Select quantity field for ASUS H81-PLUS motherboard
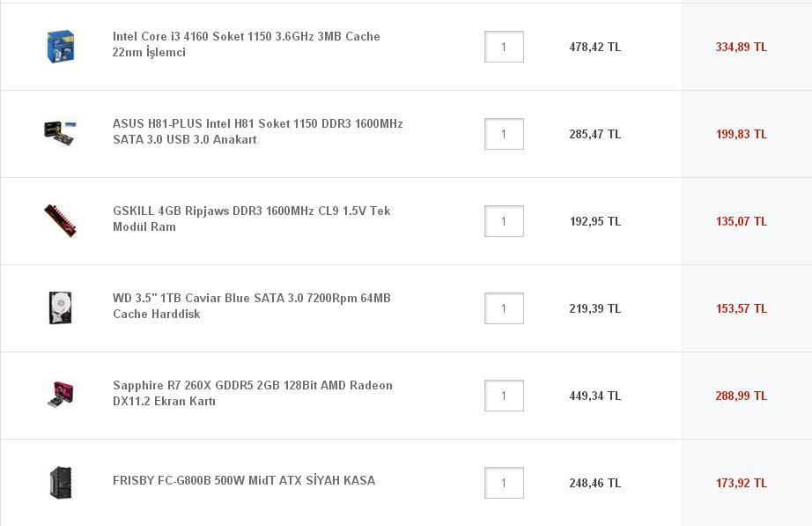Viewport: 812px width, 526px height. (504, 134)
